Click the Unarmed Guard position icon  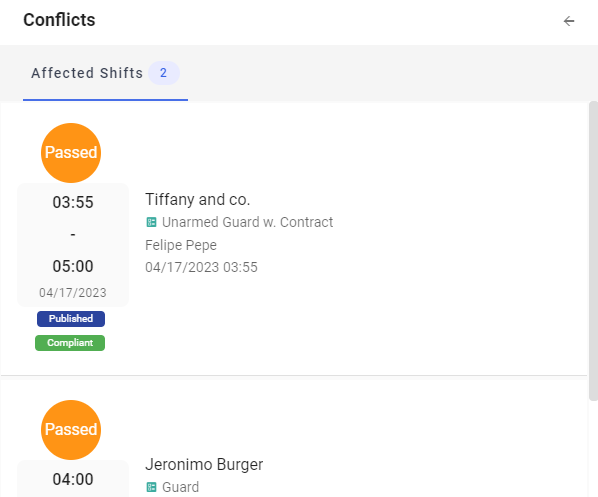click(151, 222)
